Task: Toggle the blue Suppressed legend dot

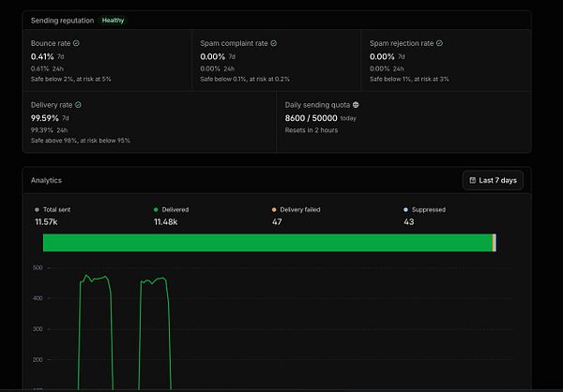Action: [x=405, y=210]
